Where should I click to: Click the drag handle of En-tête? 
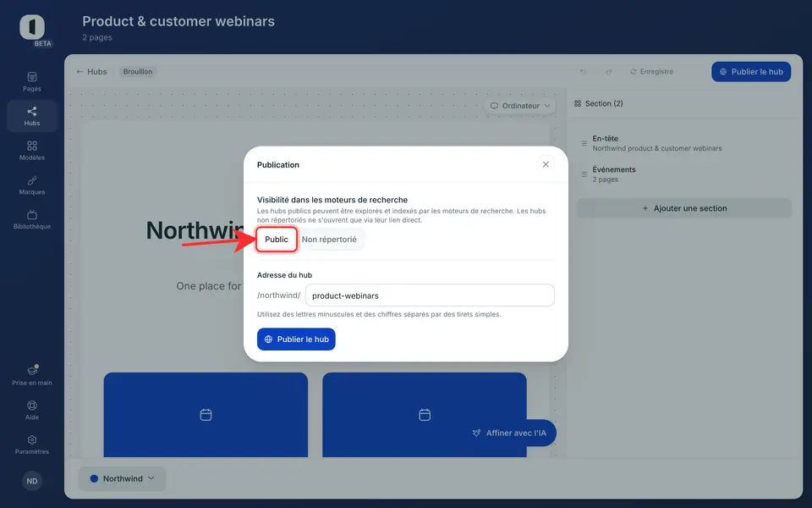(x=584, y=143)
